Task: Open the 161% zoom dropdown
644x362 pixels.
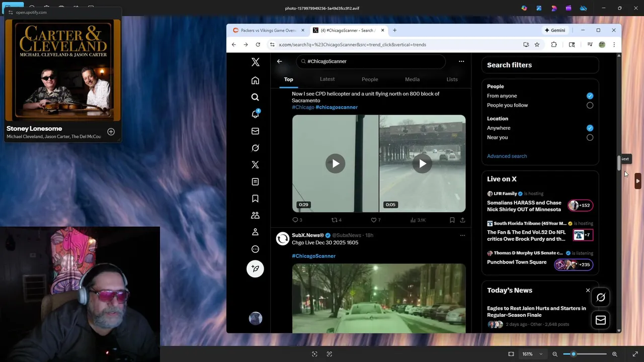Action: click(532, 354)
